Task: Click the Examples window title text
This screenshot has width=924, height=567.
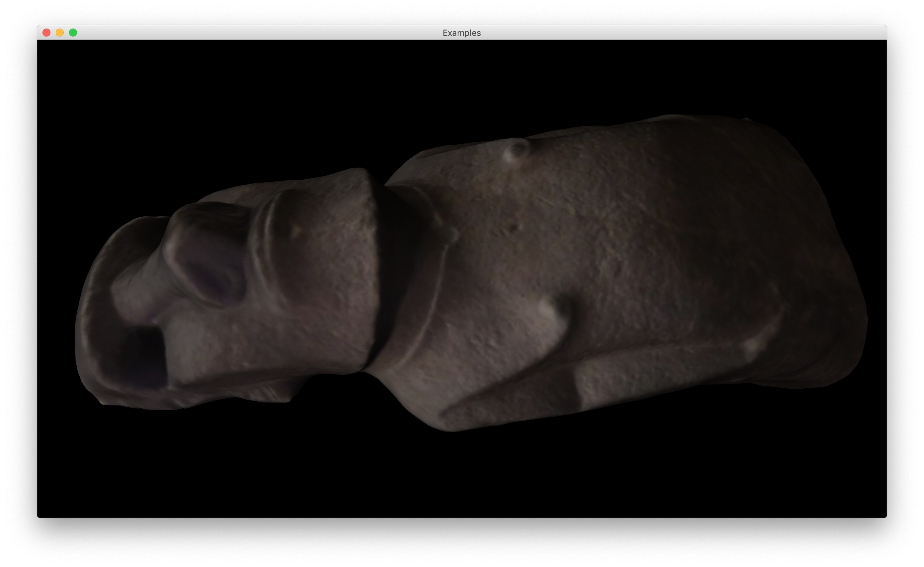Action: coord(462,33)
